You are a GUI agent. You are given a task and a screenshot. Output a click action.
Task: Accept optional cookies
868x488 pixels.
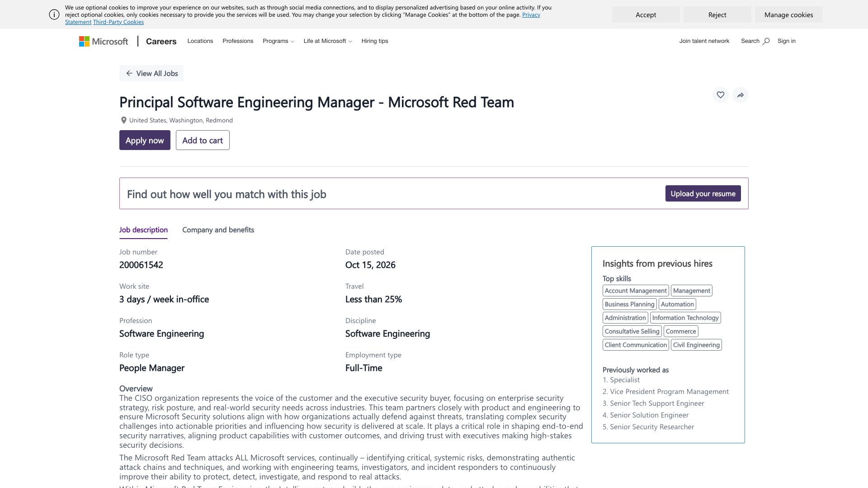[x=646, y=14]
